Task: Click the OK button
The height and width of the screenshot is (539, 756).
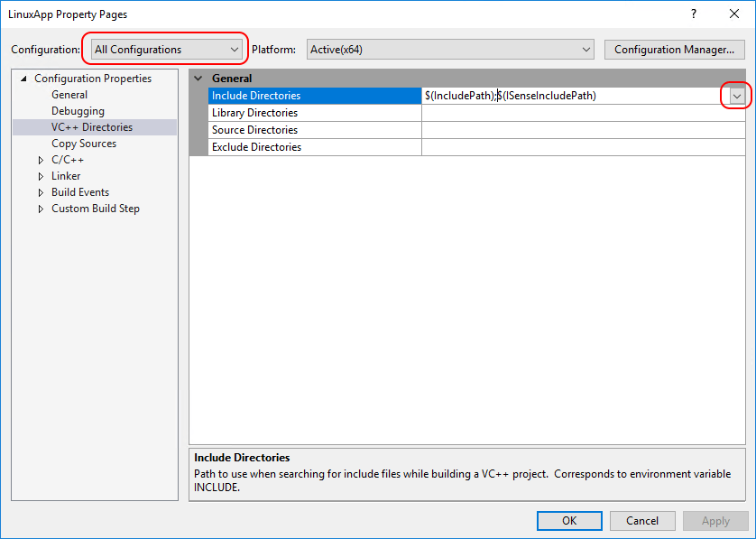Action: (568, 521)
